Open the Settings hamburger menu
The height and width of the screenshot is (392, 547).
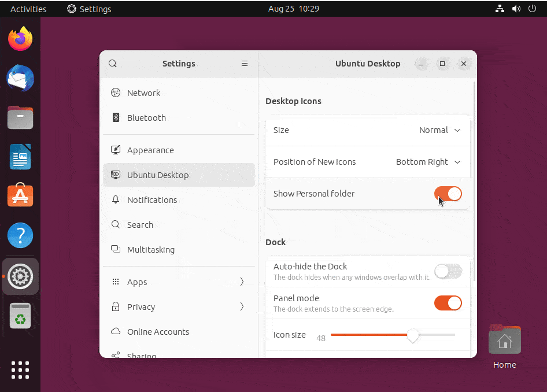coord(245,64)
